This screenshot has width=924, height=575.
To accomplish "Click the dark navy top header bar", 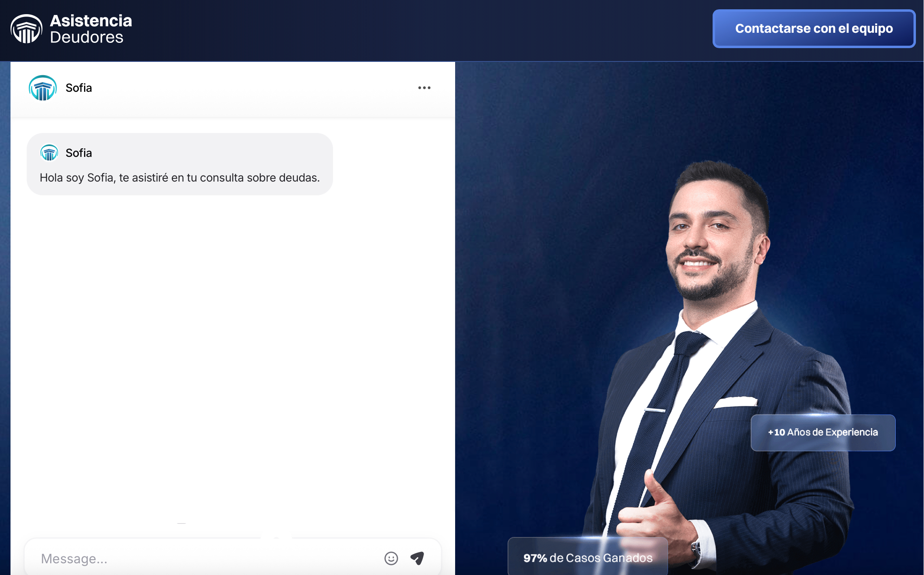I will click(404, 30).
